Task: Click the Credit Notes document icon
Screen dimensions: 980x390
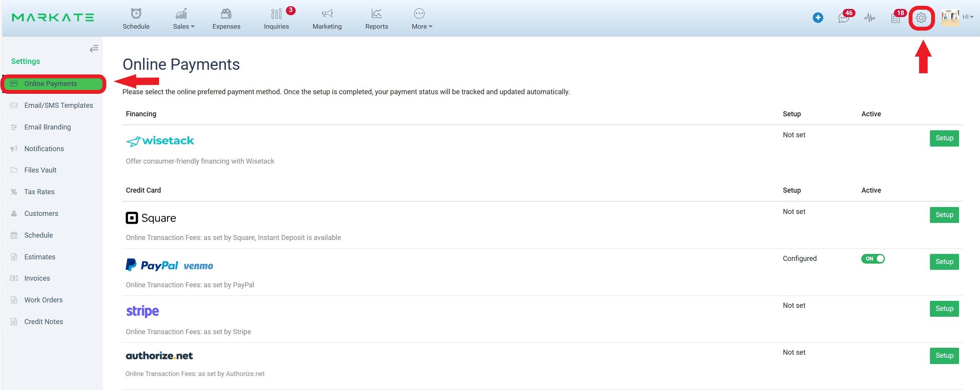Action: (14, 322)
